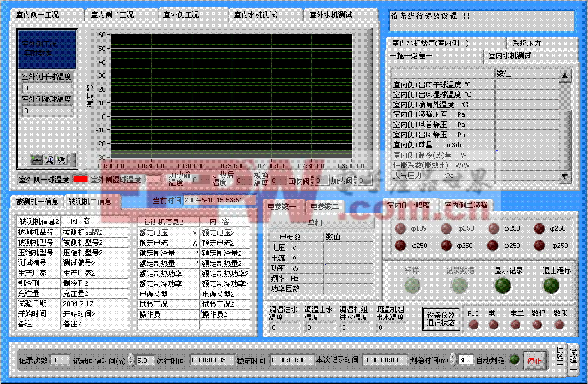Click the PLC communication status LED
This screenshot has width=588, height=384.
[474, 325]
